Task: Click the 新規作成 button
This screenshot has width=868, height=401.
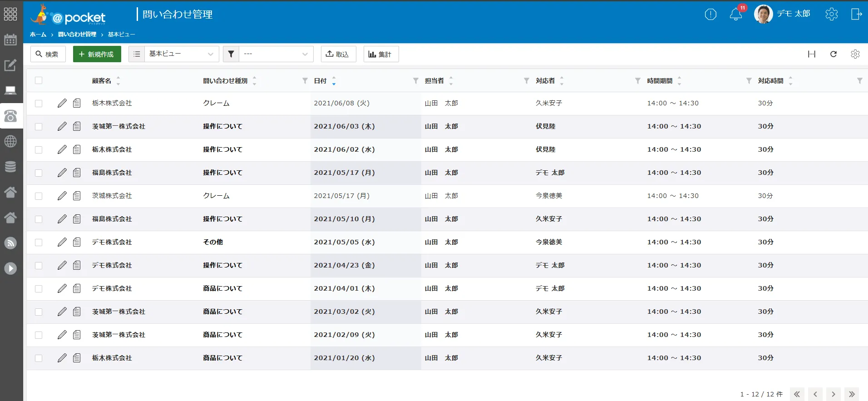Action: coord(97,54)
